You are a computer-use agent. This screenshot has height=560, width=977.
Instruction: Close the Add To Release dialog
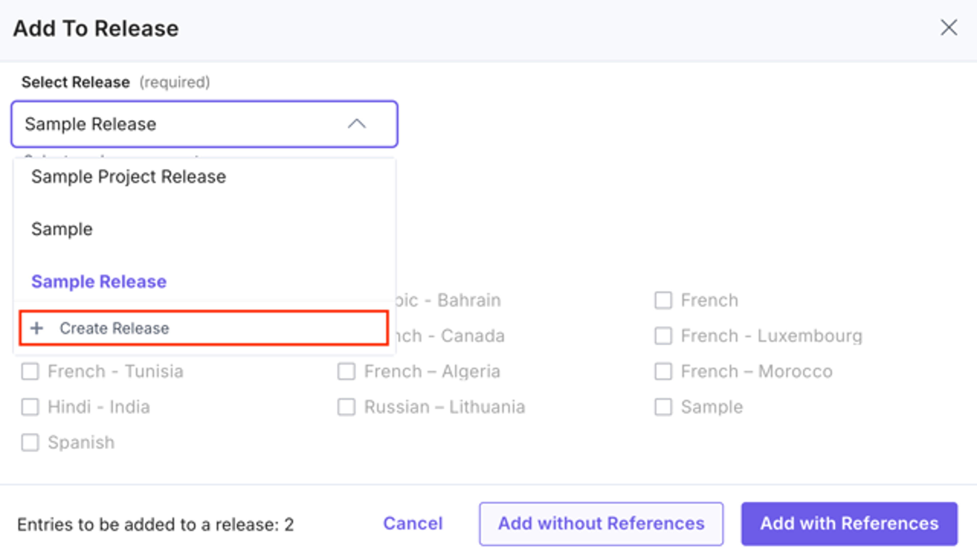[x=949, y=28]
